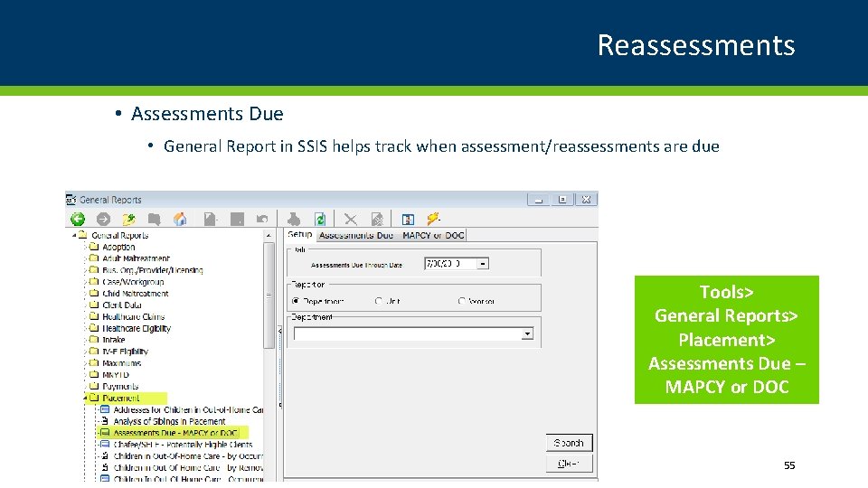
Task: Click the Analysis of Siblings in Placement document icon
Action: click(105, 421)
